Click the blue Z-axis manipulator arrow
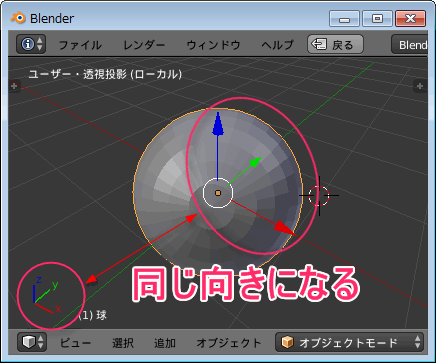 218,124
